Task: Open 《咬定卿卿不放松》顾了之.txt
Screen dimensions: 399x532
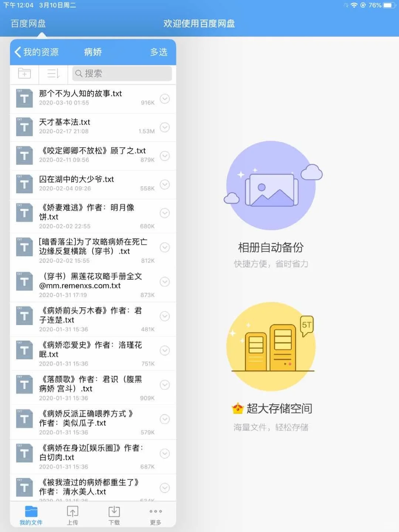Action: tap(93, 156)
